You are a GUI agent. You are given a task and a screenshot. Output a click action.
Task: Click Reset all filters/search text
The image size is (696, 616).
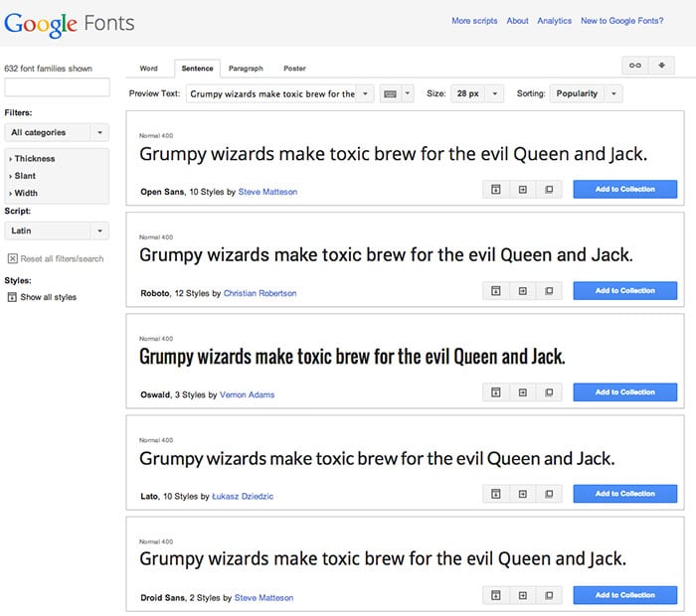(62, 259)
